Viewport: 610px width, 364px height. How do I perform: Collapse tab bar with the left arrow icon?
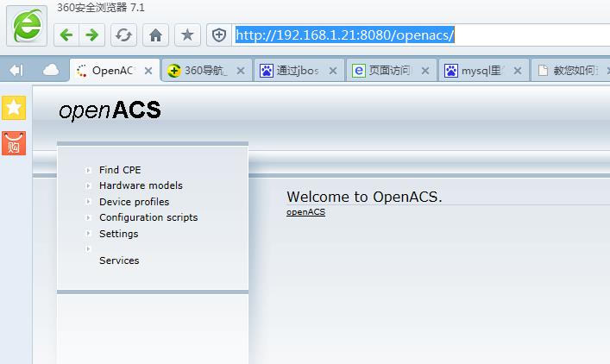point(16,71)
